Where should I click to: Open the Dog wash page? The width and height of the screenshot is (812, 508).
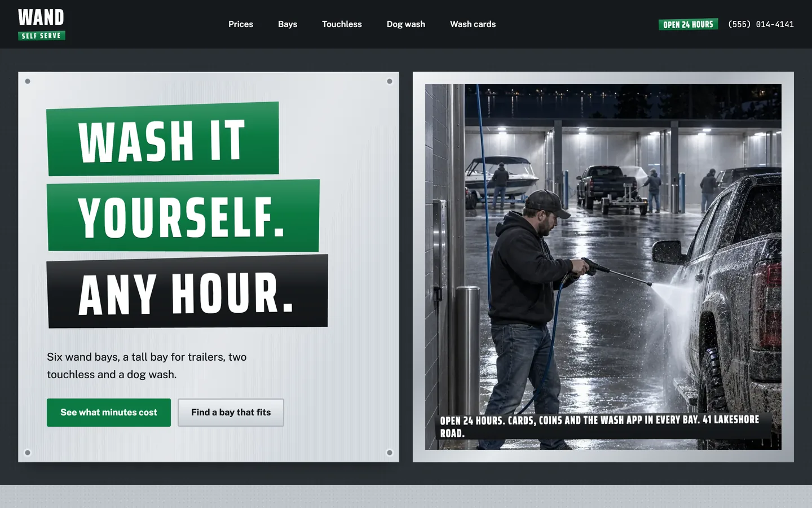(406, 24)
